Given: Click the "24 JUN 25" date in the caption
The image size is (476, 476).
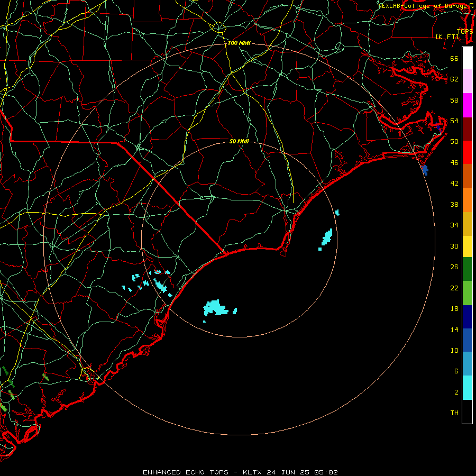Looking at the screenshot, I should point(288,472).
